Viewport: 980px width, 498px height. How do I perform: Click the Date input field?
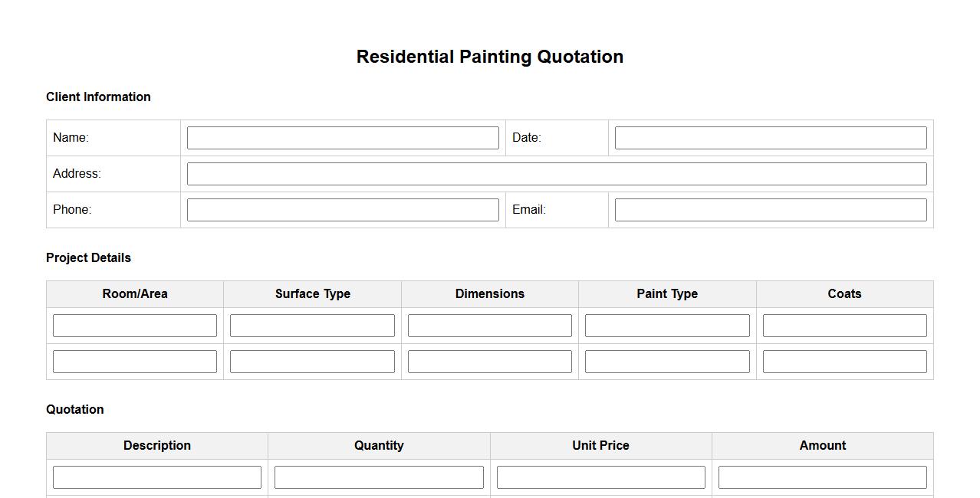pos(771,138)
